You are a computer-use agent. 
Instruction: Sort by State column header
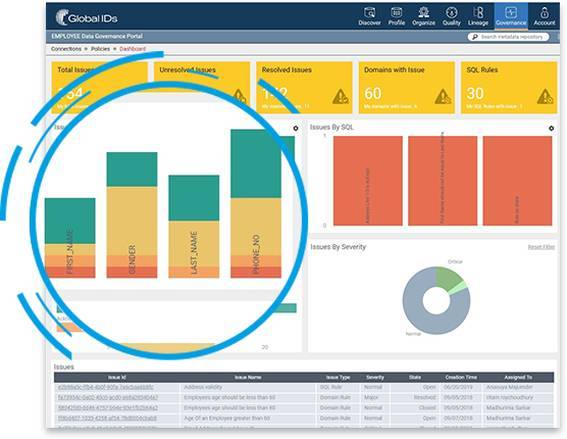pyautogui.click(x=415, y=377)
